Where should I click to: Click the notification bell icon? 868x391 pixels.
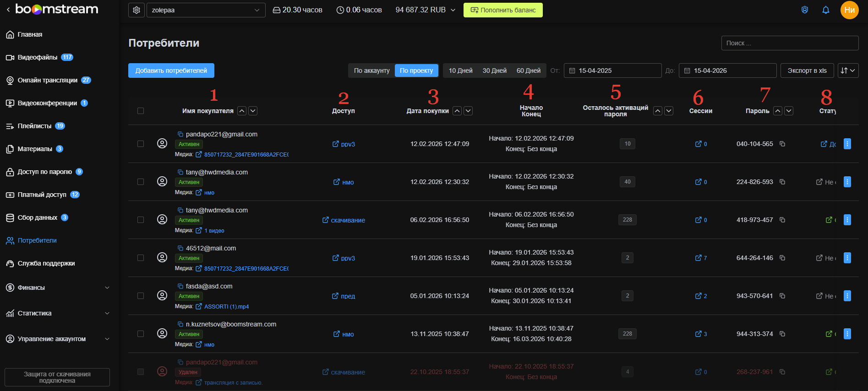coord(826,10)
